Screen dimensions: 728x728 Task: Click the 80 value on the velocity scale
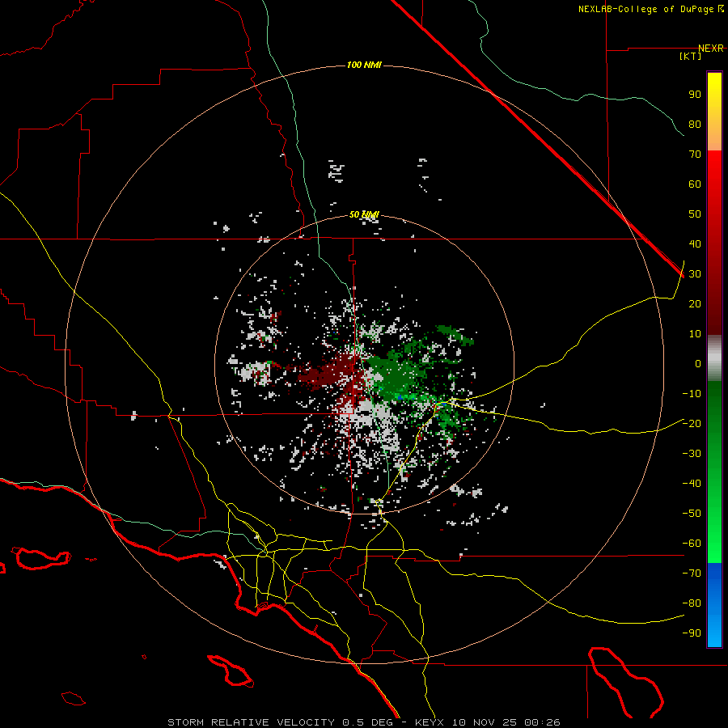pos(695,125)
